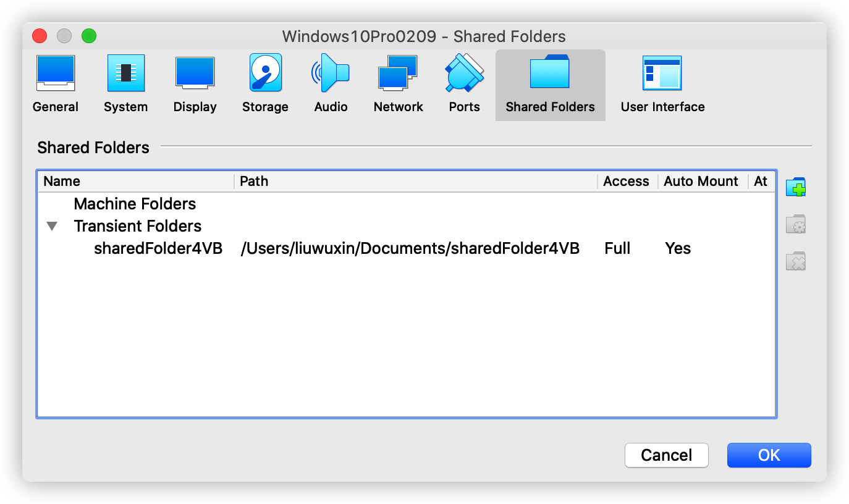This screenshot has width=849, height=504.
Task: Open the General settings section
Action: click(56, 85)
